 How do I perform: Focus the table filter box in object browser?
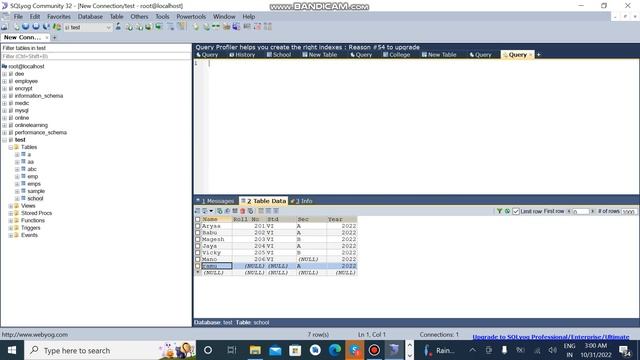click(x=96, y=56)
